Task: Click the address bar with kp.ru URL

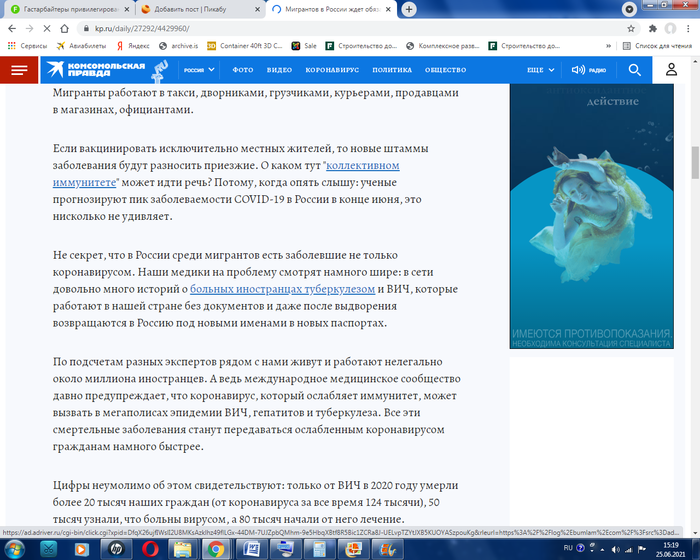Action: pyautogui.click(x=353, y=29)
